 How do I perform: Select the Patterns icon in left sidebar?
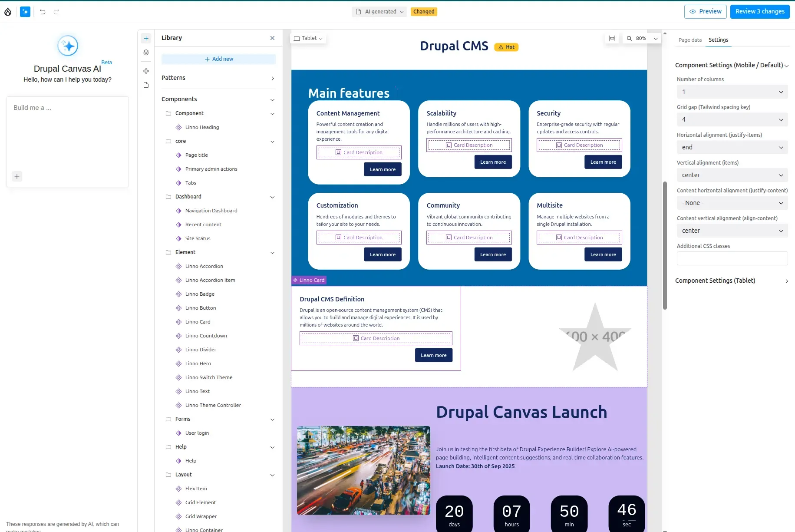click(x=146, y=71)
